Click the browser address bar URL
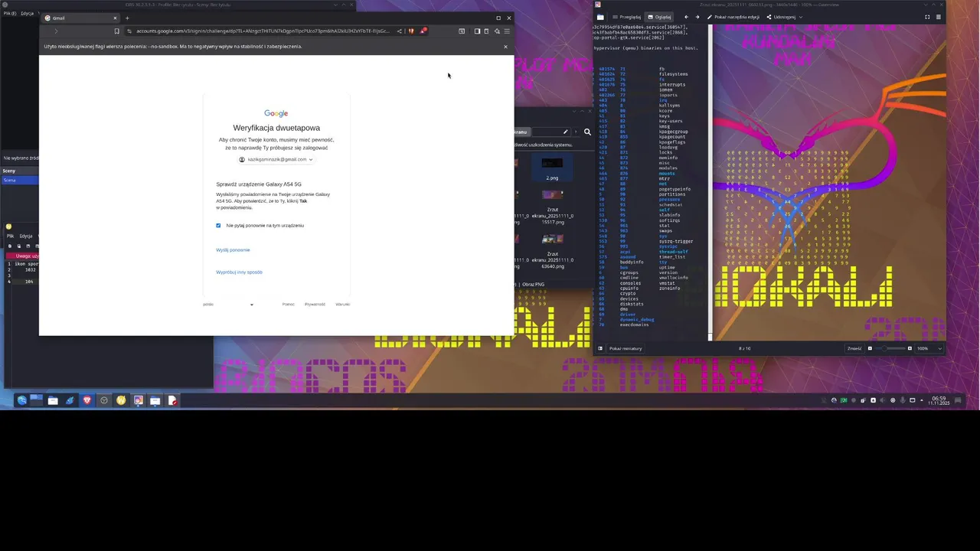The image size is (980, 551). (x=263, y=31)
